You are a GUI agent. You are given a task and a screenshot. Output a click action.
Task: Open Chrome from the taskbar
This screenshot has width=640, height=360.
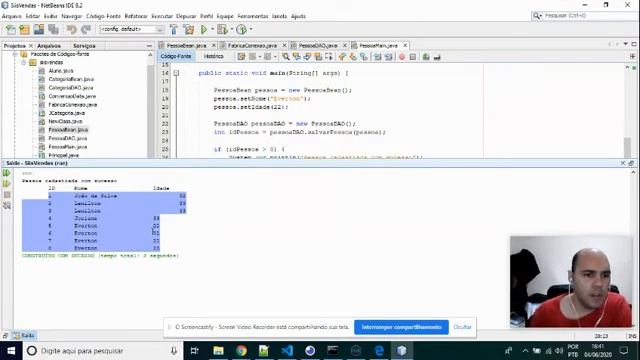click(241, 351)
